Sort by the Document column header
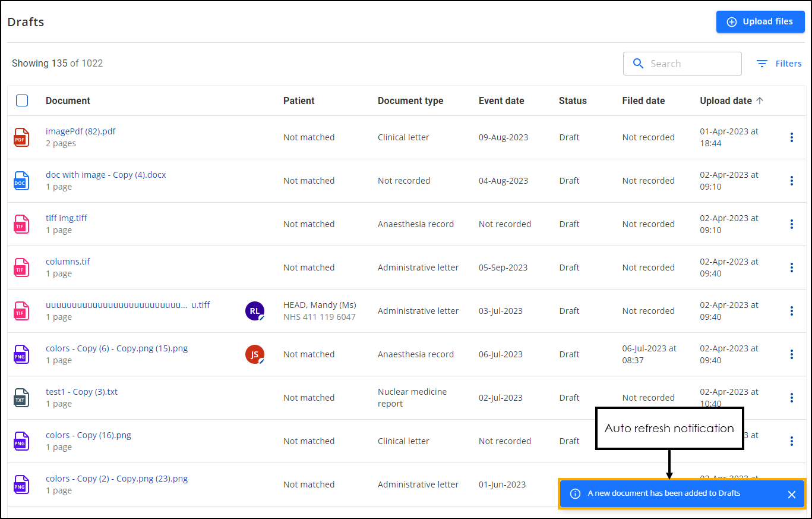Screen dimensions: 812x519 point(68,101)
